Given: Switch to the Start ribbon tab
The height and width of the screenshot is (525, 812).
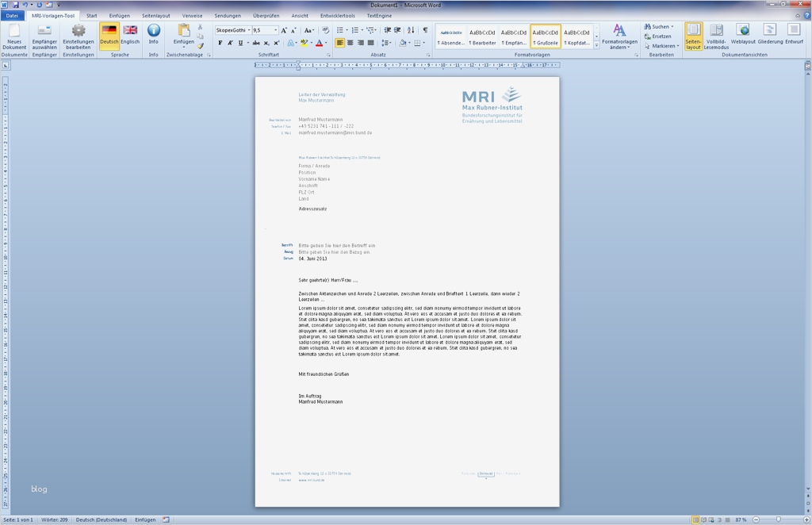Looking at the screenshot, I should (x=91, y=14).
